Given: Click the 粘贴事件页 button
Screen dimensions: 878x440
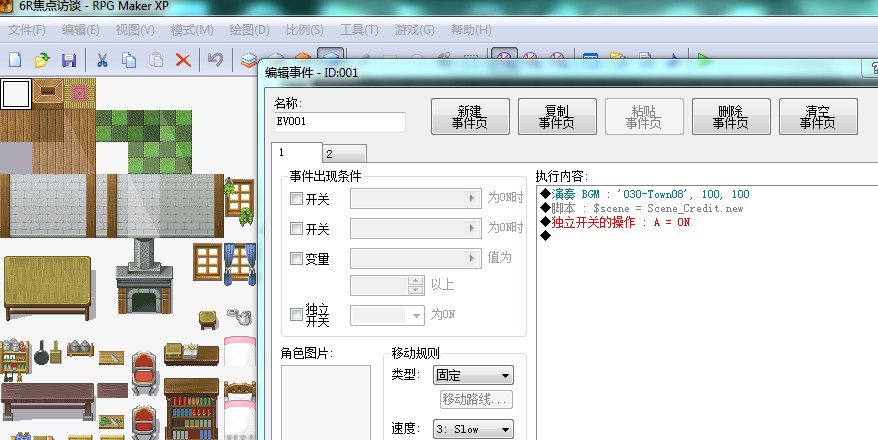Looking at the screenshot, I should click(x=644, y=116).
